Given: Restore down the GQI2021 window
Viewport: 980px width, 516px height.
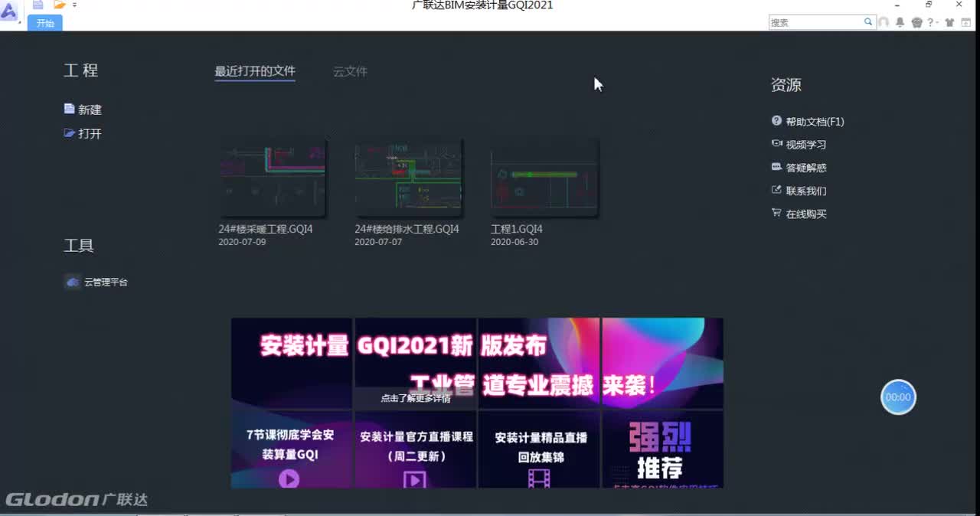Looking at the screenshot, I should (x=929, y=5).
